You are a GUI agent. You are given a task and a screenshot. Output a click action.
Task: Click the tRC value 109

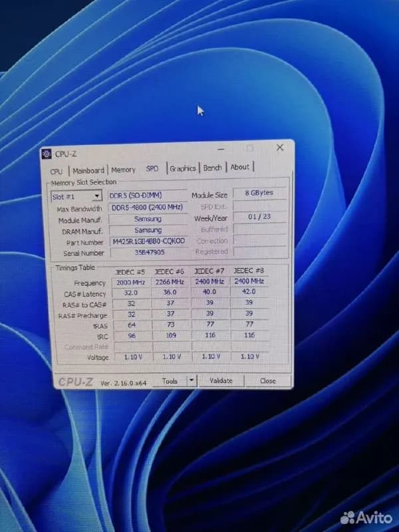point(171,335)
